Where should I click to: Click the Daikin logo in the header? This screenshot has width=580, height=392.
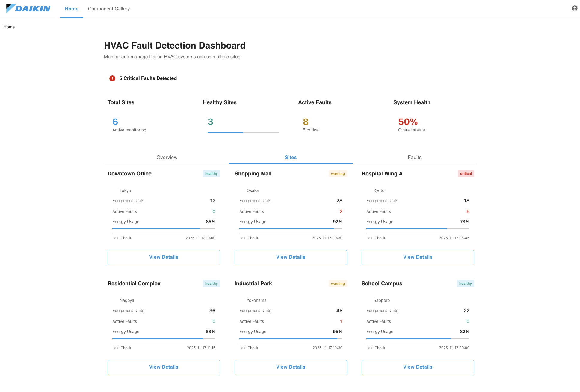pyautogui.click(x=28, y=9)
